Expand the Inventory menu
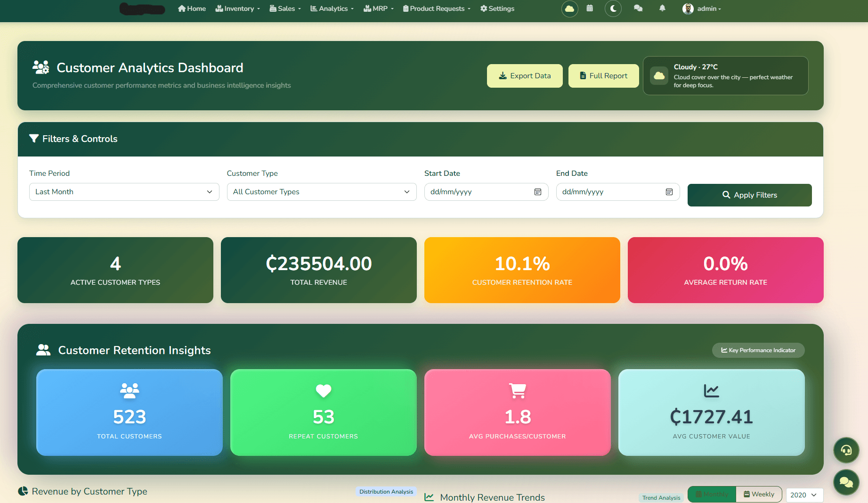This screenshot has width=868, height=503. coord(238,8)
